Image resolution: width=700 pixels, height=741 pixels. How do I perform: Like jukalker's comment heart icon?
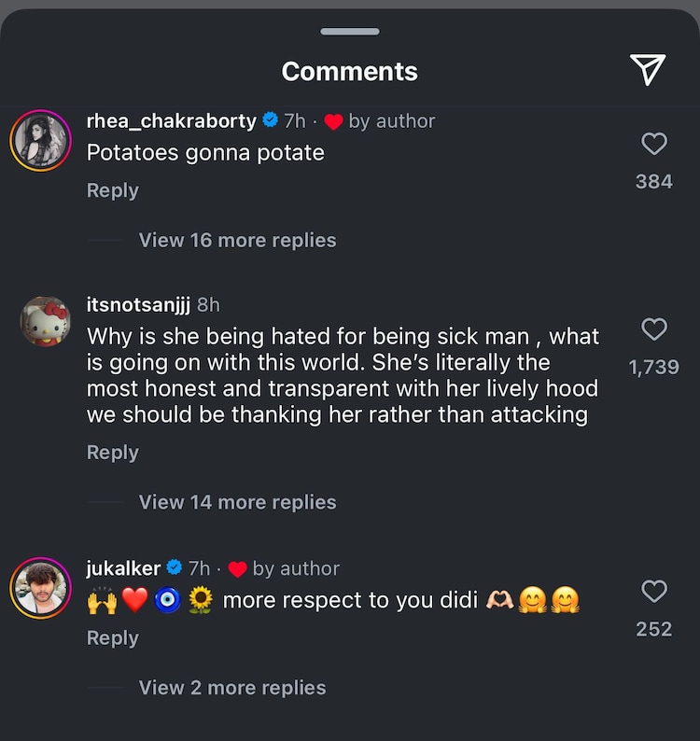tap(654, 592)
